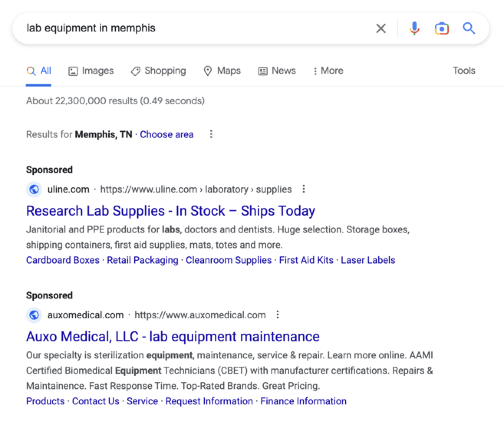Switch to the News tab
This screenshot has width=504, height=425.
tap(277, 71)
